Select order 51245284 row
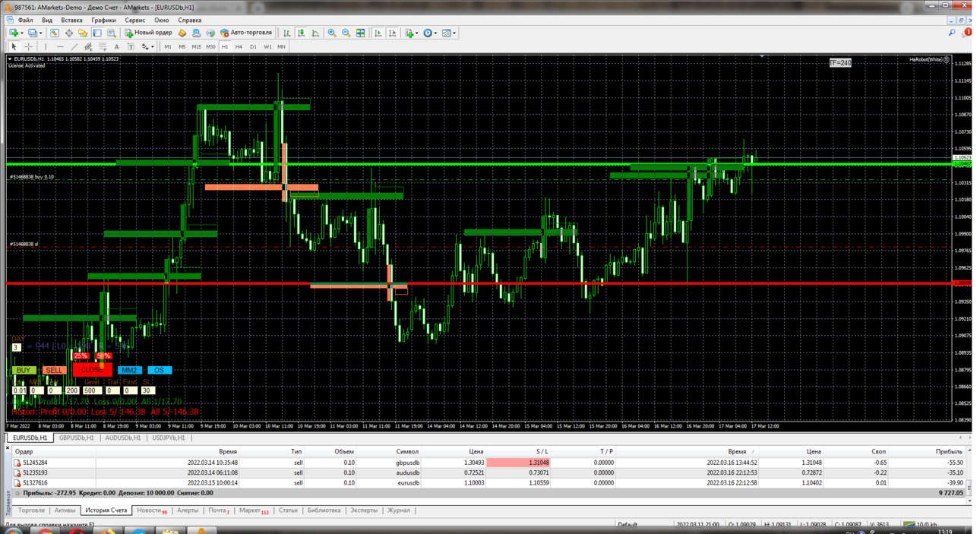The height and width of the screenshot is (534, 980). point(489,462)
